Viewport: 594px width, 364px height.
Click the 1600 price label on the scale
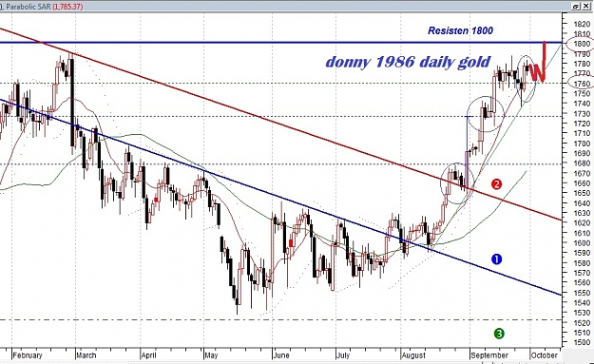[582, 243]
